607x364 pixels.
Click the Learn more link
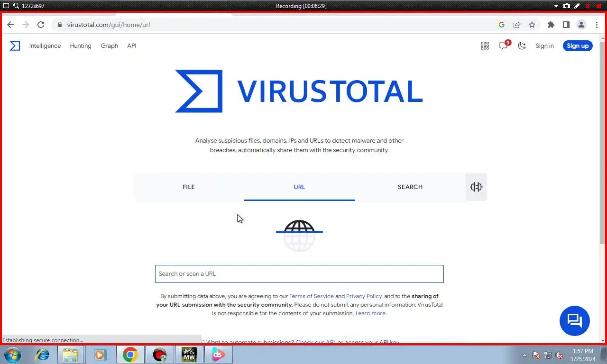coord(370,313)
